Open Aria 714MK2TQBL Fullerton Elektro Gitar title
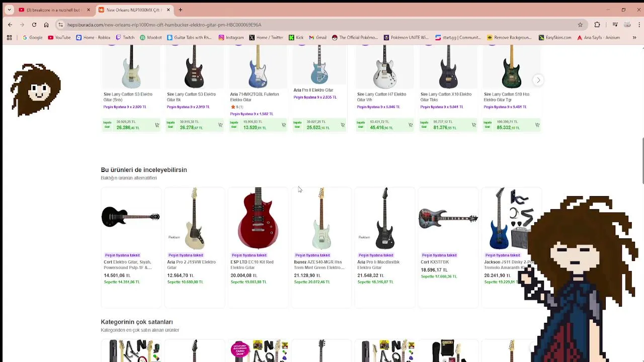 pyautogui.click(x=254, y=97)
